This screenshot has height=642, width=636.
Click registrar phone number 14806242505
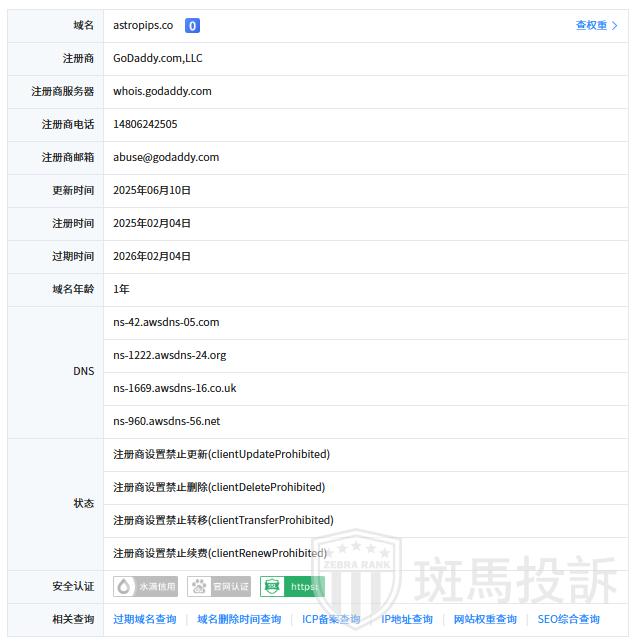(x=145, y=124)
